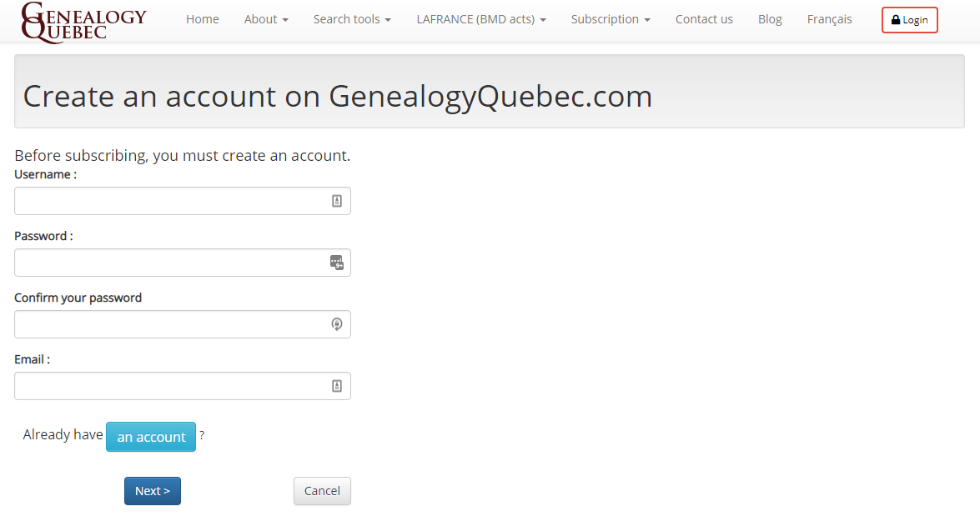Open the Search tools dropdown
The image size is (980, 521).
pyautogui.click(x=353, y=19)
